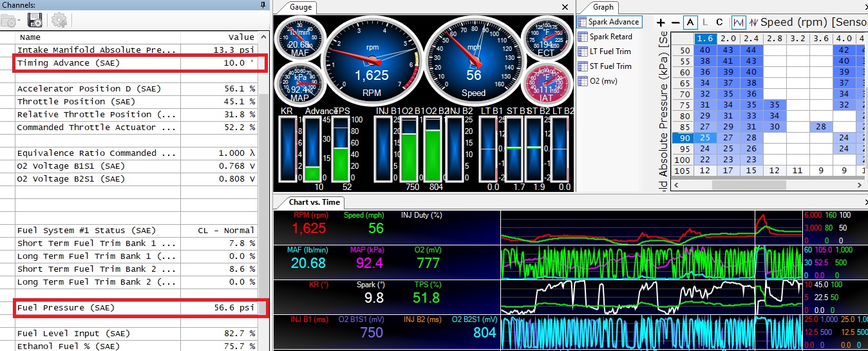The height and width of the screenshot is (351, 868).
Task: Select the Spark Retard table
Action: [610, 37]
